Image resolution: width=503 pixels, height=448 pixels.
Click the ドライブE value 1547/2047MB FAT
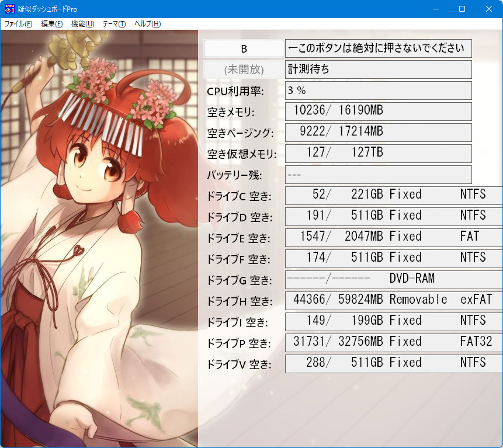point(394,238)
